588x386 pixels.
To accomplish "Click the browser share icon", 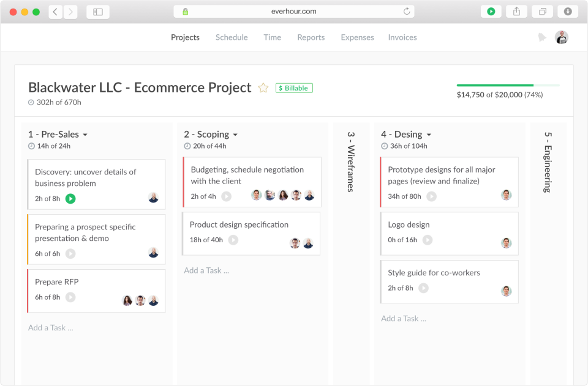I will (x=516, y=12).
